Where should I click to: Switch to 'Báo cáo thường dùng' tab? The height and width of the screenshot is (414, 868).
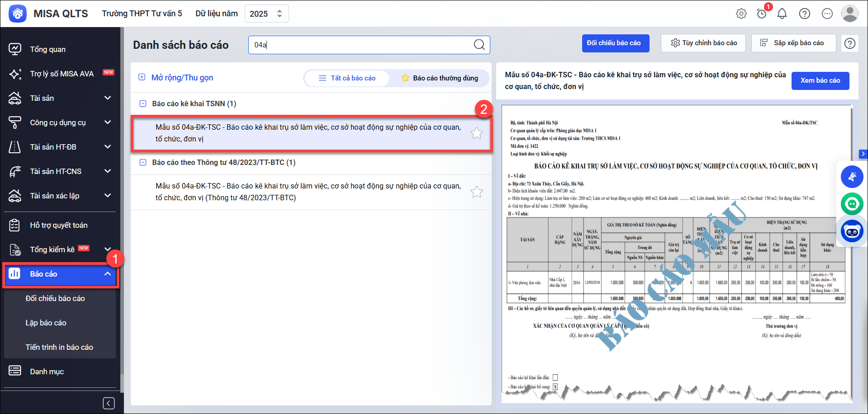click(x=439, y=78)
